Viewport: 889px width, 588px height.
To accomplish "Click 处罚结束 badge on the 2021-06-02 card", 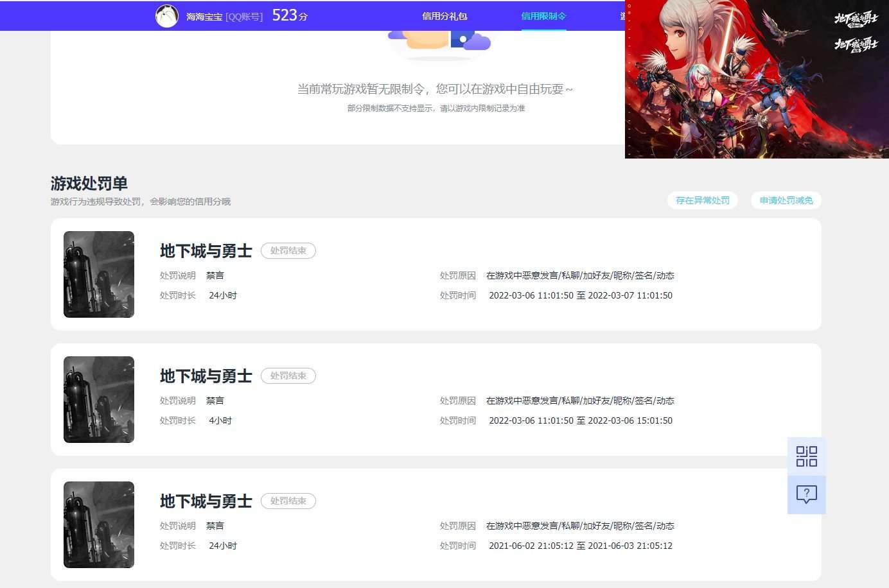I will point(288,501).
